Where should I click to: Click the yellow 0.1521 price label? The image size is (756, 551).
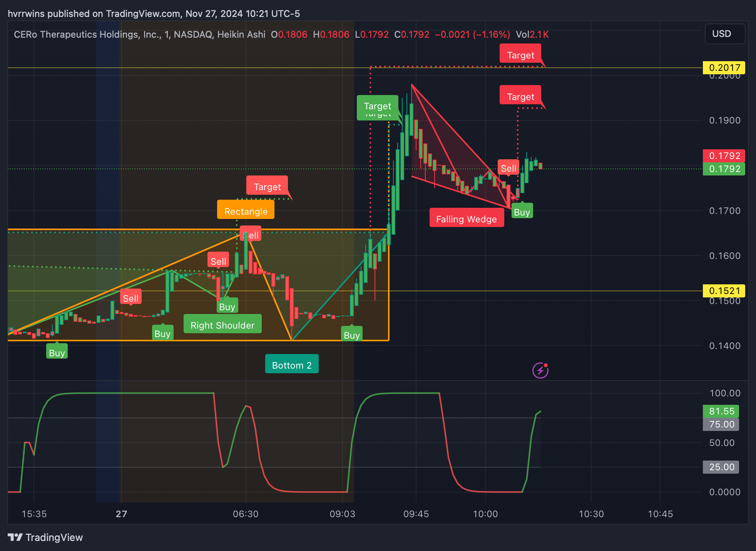(724, 291)
